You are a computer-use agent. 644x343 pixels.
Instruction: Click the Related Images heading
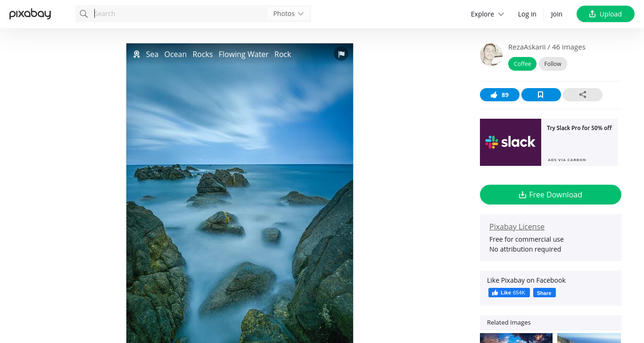tap(509, 323)
